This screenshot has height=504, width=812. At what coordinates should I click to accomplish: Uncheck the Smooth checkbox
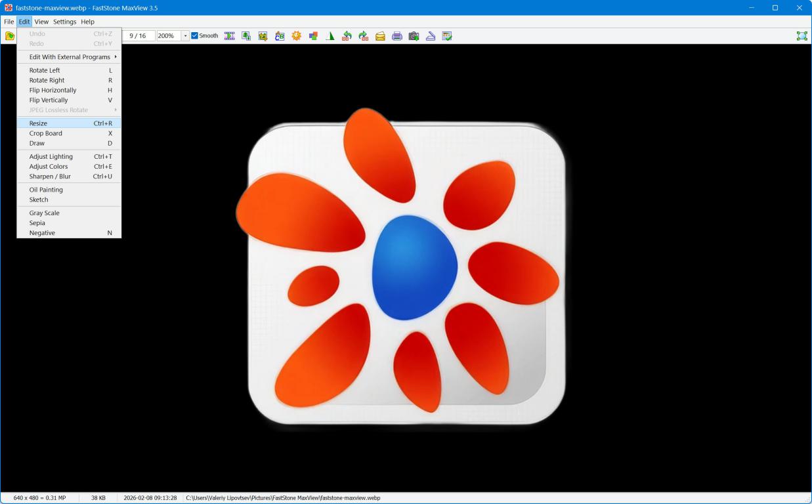194,36
